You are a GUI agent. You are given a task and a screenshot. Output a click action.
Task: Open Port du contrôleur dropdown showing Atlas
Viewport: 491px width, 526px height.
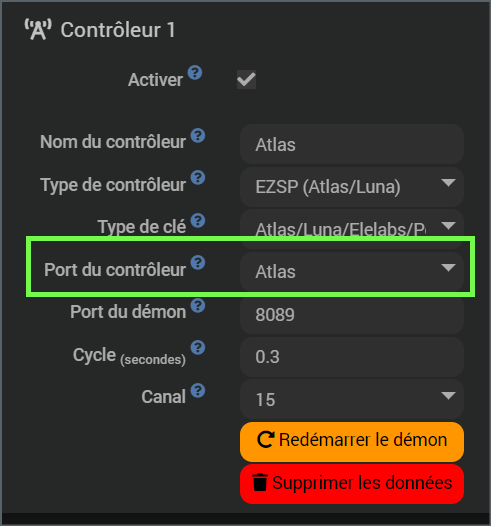pos(352,271)
